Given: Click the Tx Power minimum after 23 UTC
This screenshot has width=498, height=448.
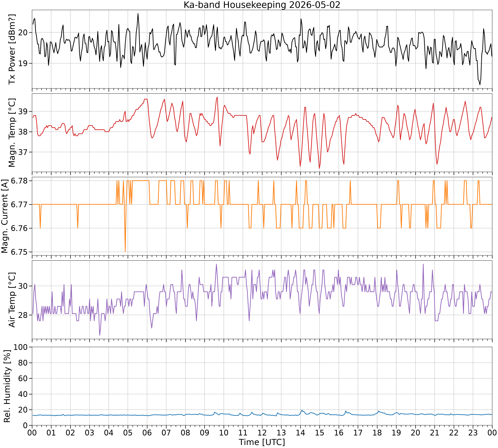Looking at the screenshot, I should pyautogui.click(x=480, y=85).
